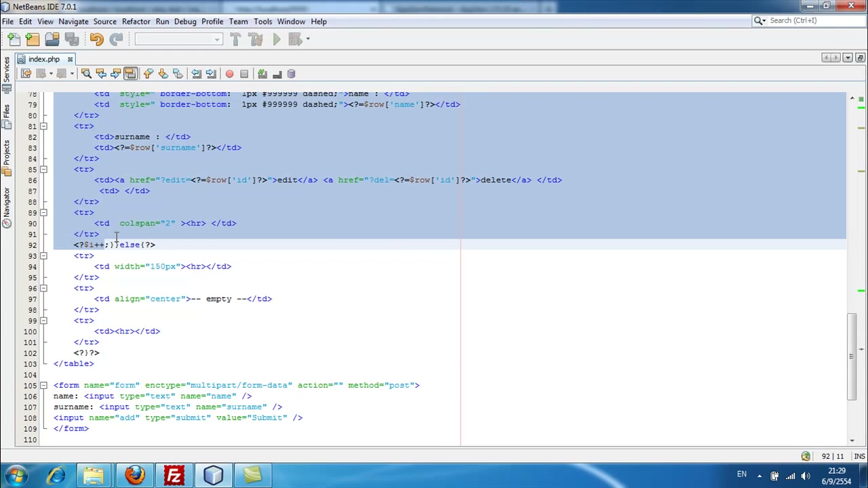Image resolution: width=868 pixels, height=488 pixels.
Task: Toggle Highlight Search in editor toolbar
Action: 130,74
